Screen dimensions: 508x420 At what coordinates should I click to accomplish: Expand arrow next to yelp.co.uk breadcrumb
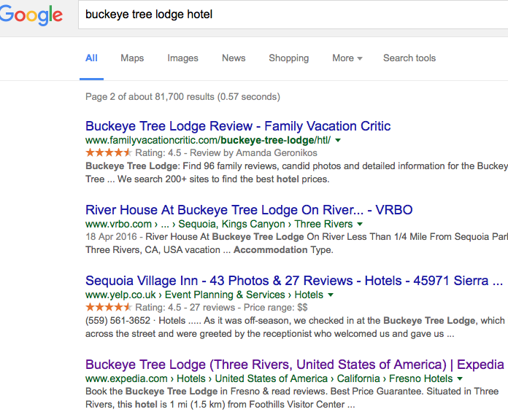[x=331, y=295]
